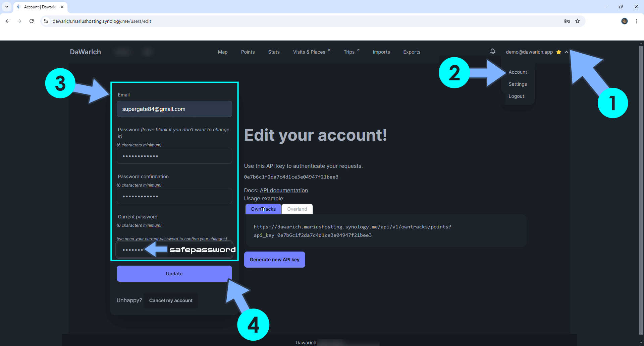The image size is (644, 346).
Task: Open Chrome profile avatar
Action: click(624, 21)
